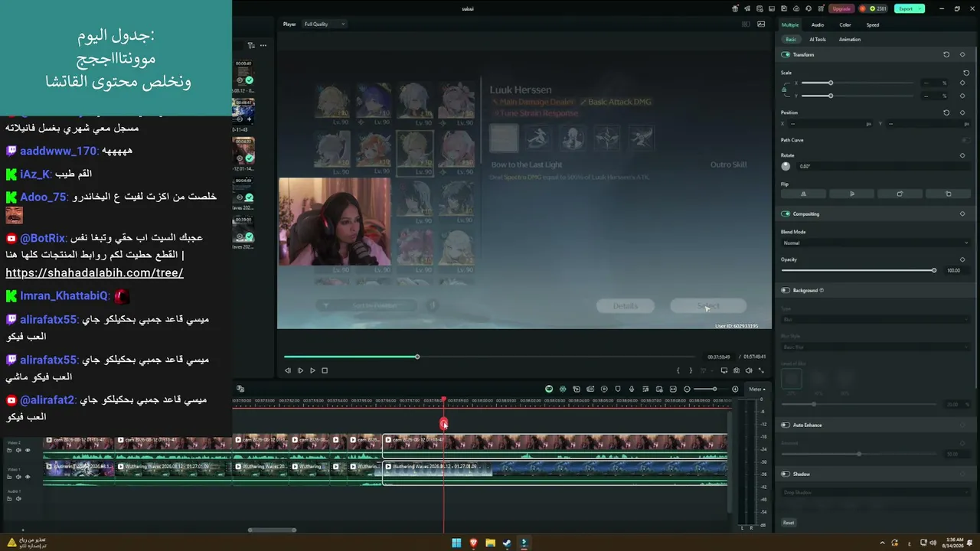The image size is (980, 551).
Task: Stop the player playback
Action: coord(325,370)
